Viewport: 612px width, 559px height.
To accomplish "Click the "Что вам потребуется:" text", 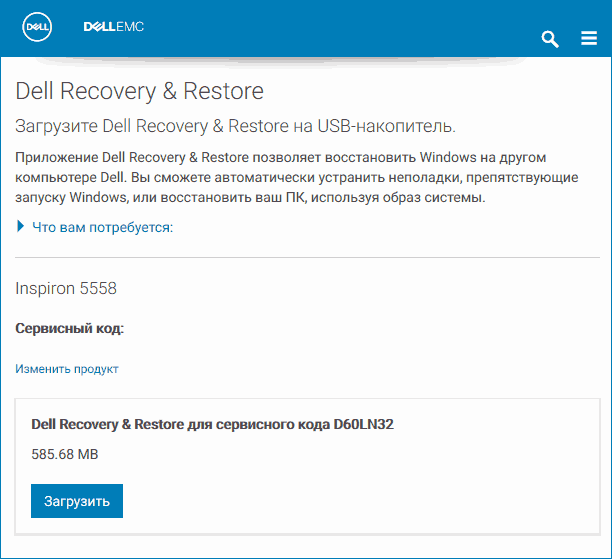I will (x=103, y=227).
